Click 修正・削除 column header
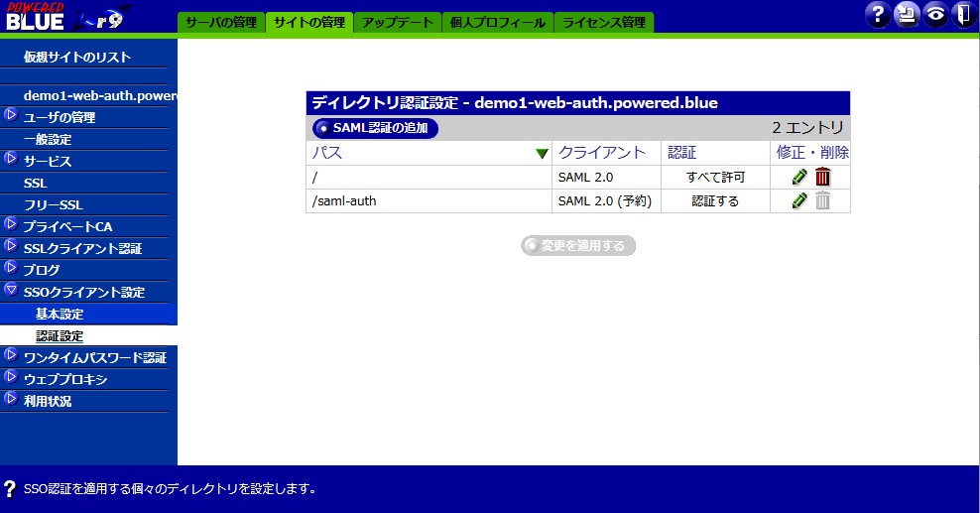 click(x=812, y=153)
